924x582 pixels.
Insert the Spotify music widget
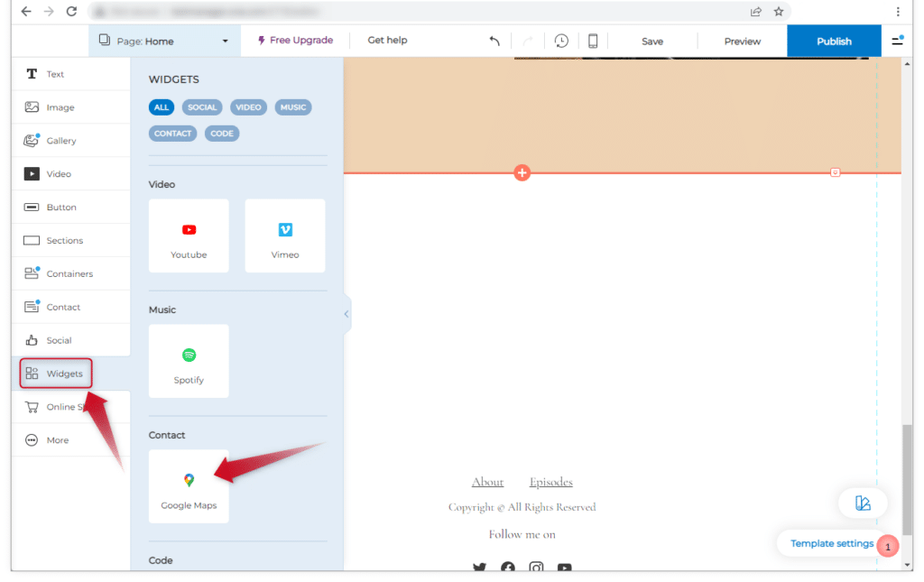click(x=189, y=362)
